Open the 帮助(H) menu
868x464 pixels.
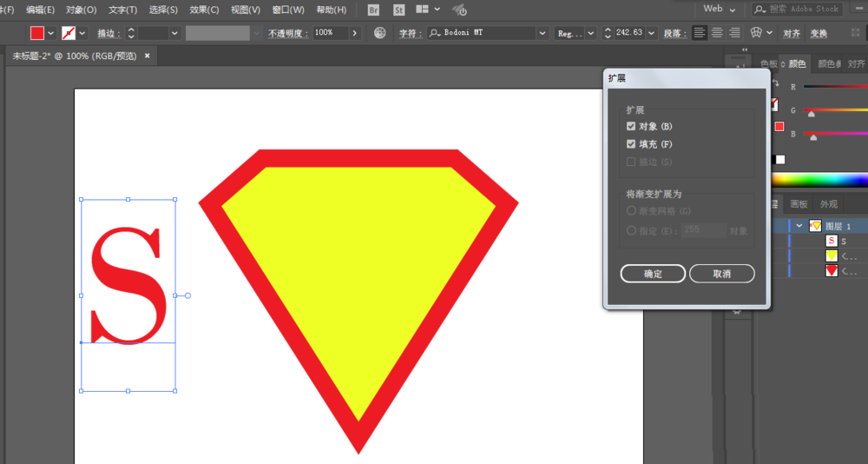[x=331, y=10]
